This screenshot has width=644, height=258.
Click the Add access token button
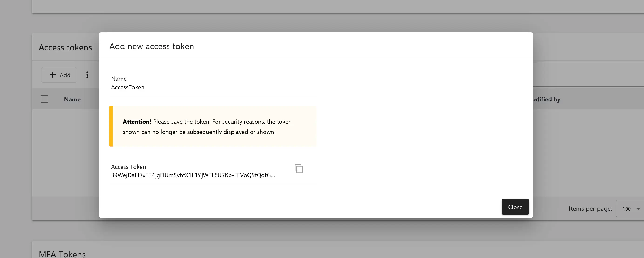[59, 75]
